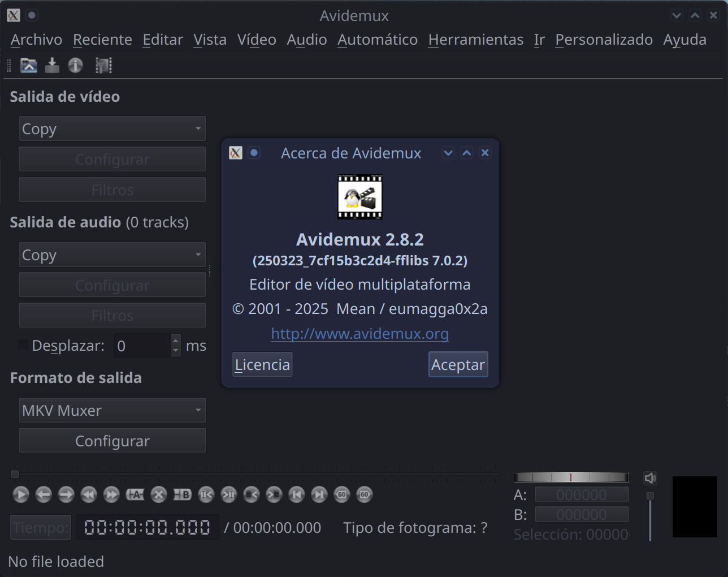
Task: Open the audio output Copy dropdown
Action: [x=112, y=255]
